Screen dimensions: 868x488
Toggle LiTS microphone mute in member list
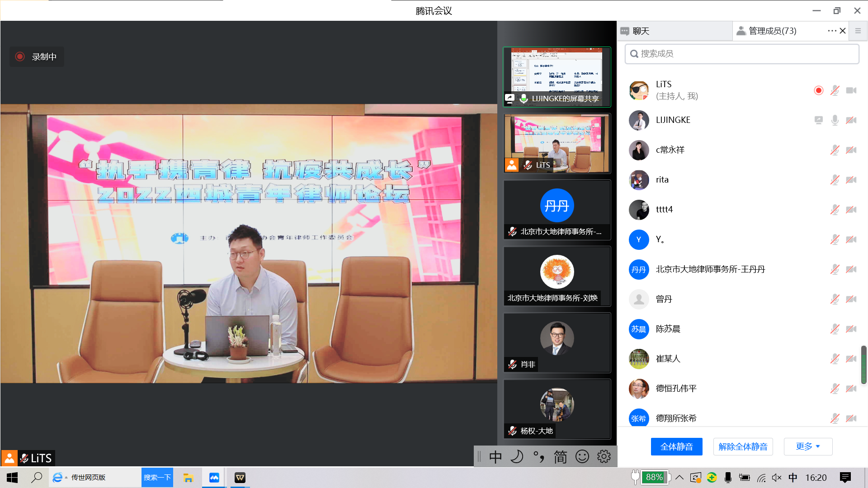point(835,90)
